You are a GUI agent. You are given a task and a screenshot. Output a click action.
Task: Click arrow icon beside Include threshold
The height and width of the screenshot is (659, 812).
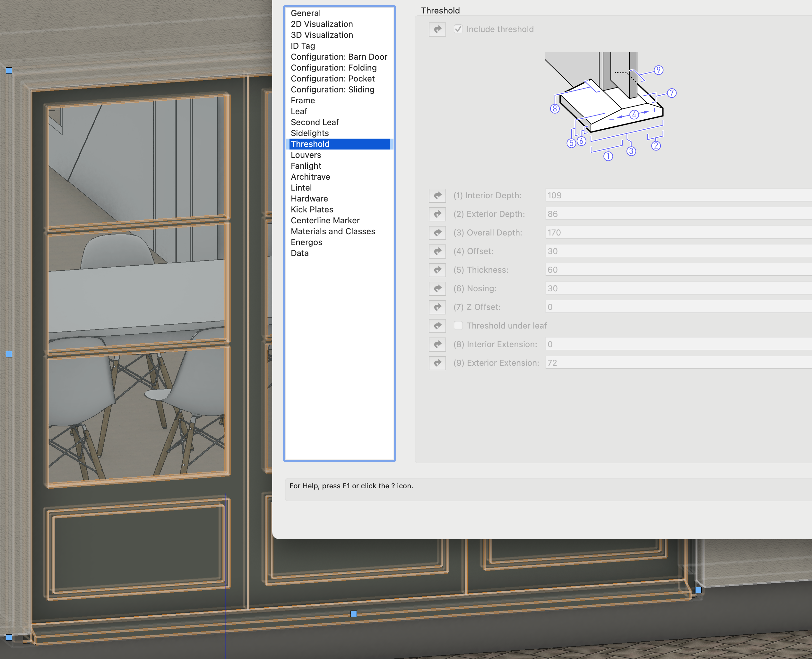tap(437, 29)
